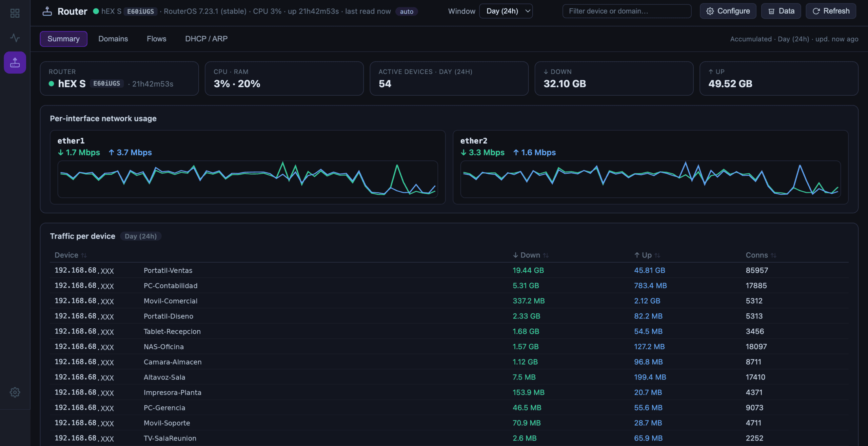The width and height of the screenshot is (868, 446).
Task: Sort table by Up column icon
Action: click(x=657, y=255)
